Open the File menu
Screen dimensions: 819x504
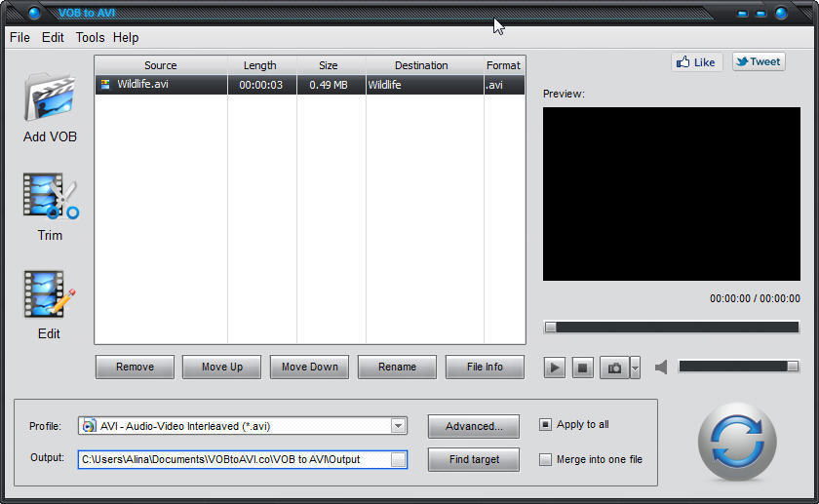pos(19,38)
